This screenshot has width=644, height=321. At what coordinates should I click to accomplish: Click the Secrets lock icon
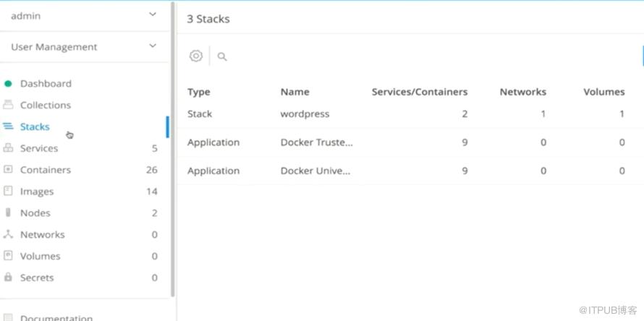click(8, 277)
